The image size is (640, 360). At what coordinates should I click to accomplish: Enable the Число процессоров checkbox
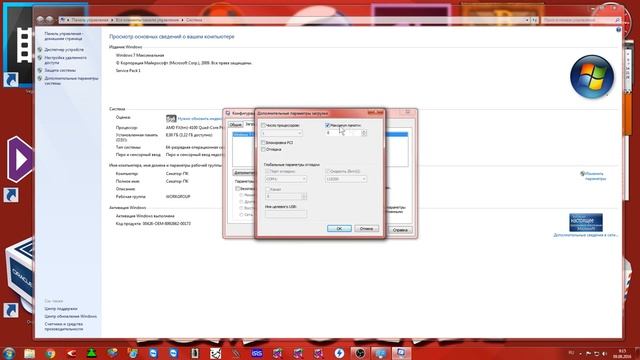pyautogui.click(x=263, y=125)
